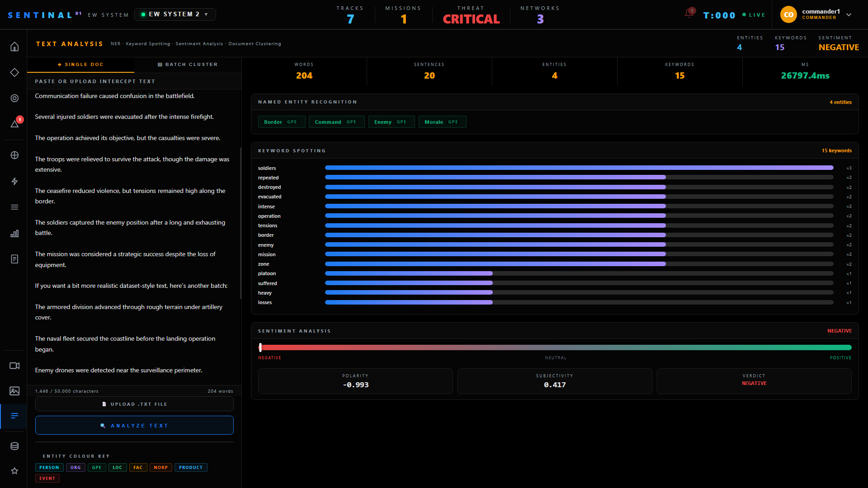Open the video camera sidebar icon
The image size is (868, 488).
click(14, 366)
